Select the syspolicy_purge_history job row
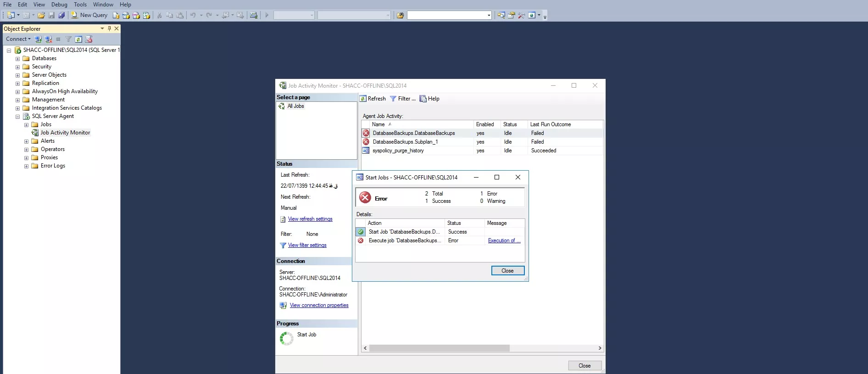Image resolution: width=868 pixels, height=374 pixels. coord(482,151)
